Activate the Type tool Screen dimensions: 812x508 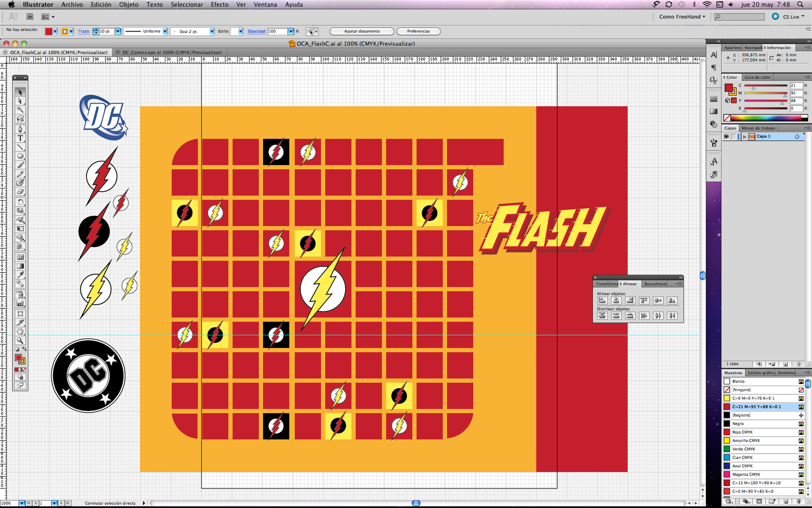20,138
